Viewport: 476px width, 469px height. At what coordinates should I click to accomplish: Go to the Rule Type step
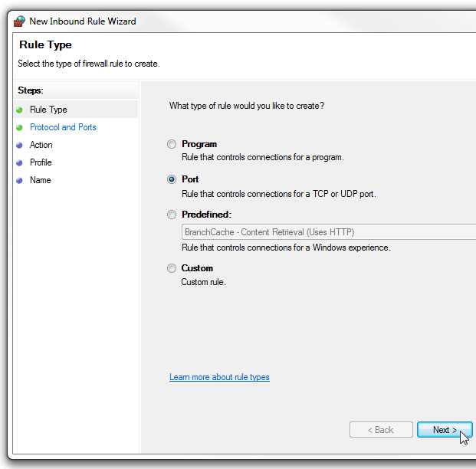[48, 110]
